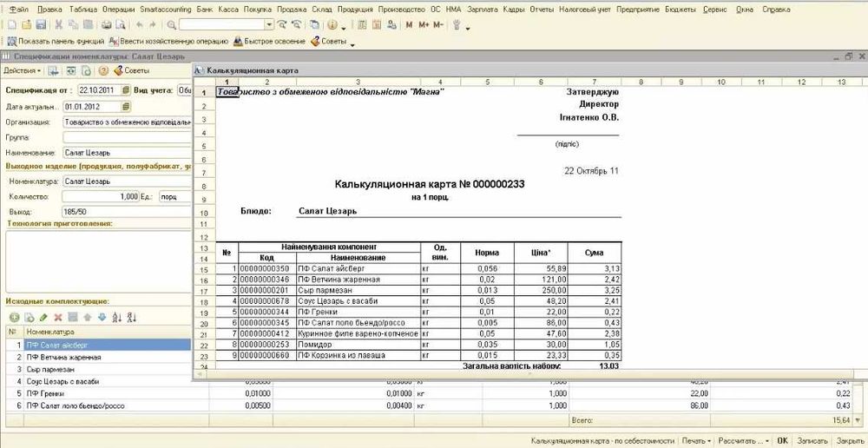Open the print preview icon
The width and height of the screenshot is (868, 448).
pyautogui.click(x=120, y=24)
